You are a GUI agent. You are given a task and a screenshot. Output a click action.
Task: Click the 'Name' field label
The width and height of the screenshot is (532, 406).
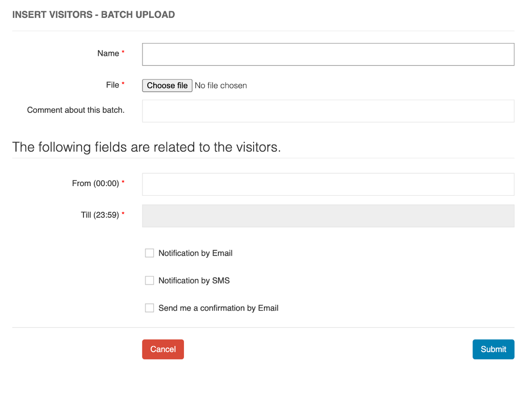pos(108,53)
